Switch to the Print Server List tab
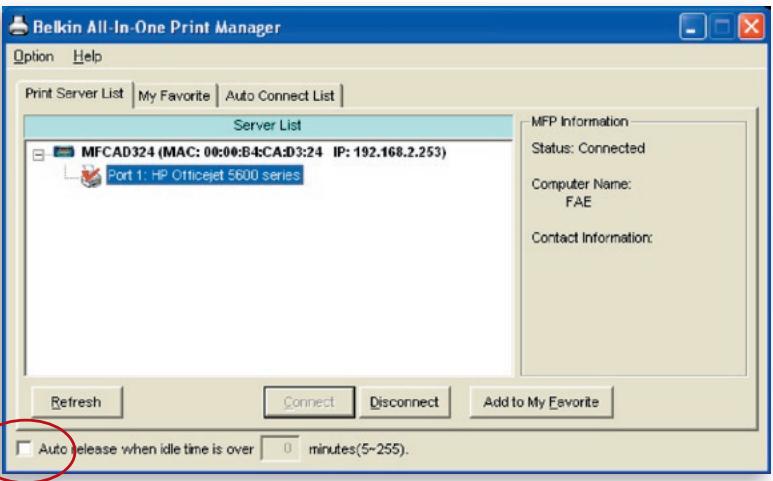This screenshot has width=773, height=481. coord(74,93)
